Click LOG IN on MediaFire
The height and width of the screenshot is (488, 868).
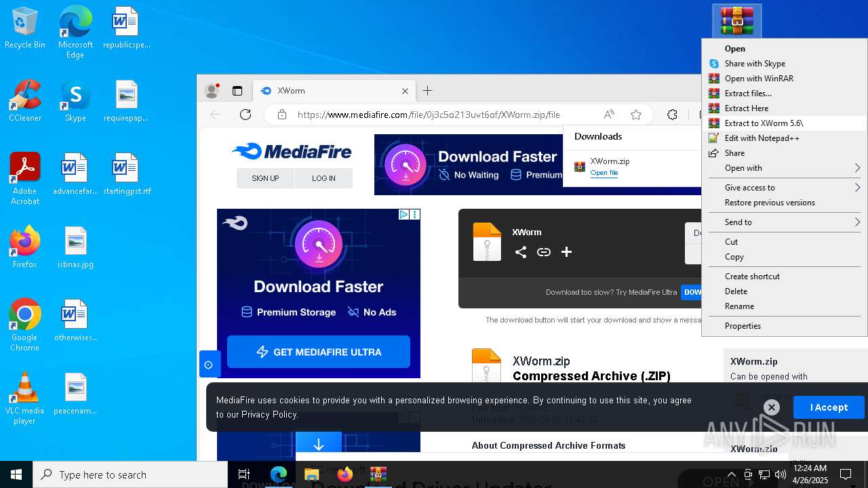click(x=323, y=178)
